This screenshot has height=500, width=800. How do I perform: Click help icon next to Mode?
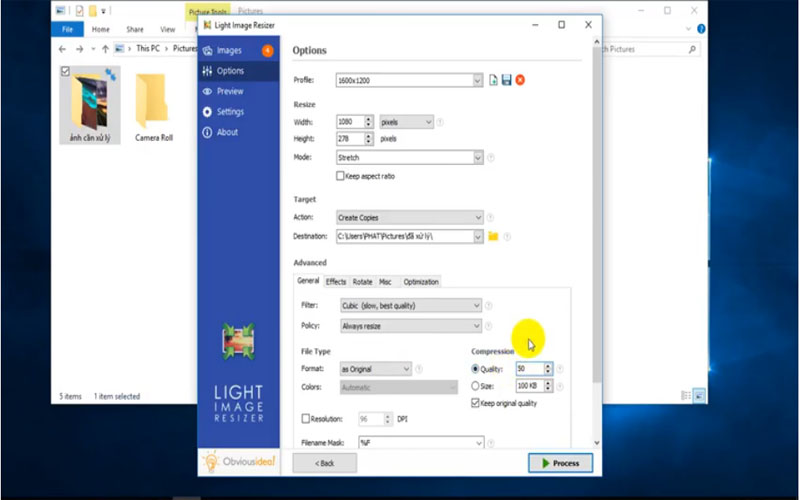click(x=491, y=158)
